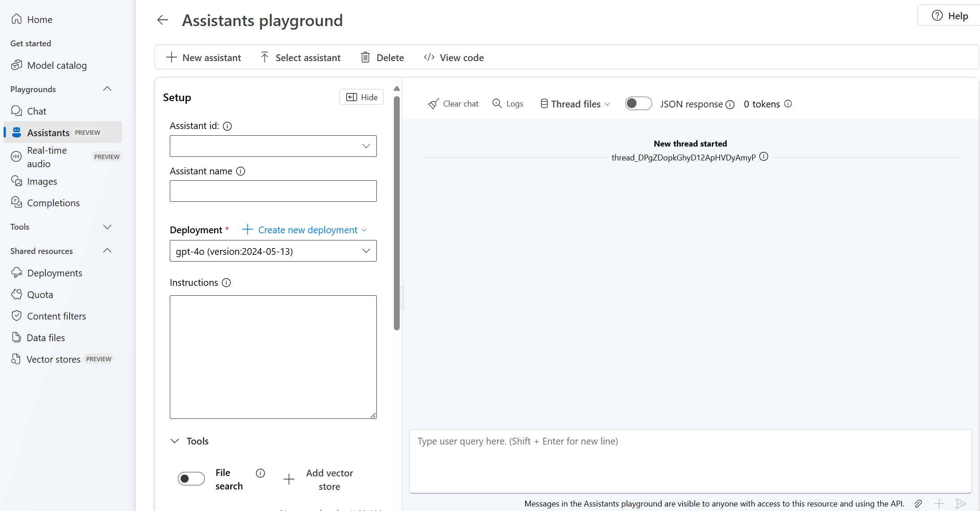The height and width of the screenshot is (511, 980).
Task: Click Add vector store
Action: [318, 480]
